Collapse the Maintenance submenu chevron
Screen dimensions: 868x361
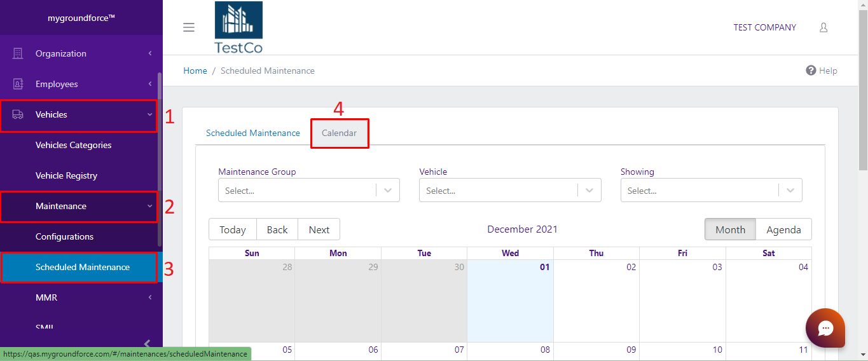point(150,206)
